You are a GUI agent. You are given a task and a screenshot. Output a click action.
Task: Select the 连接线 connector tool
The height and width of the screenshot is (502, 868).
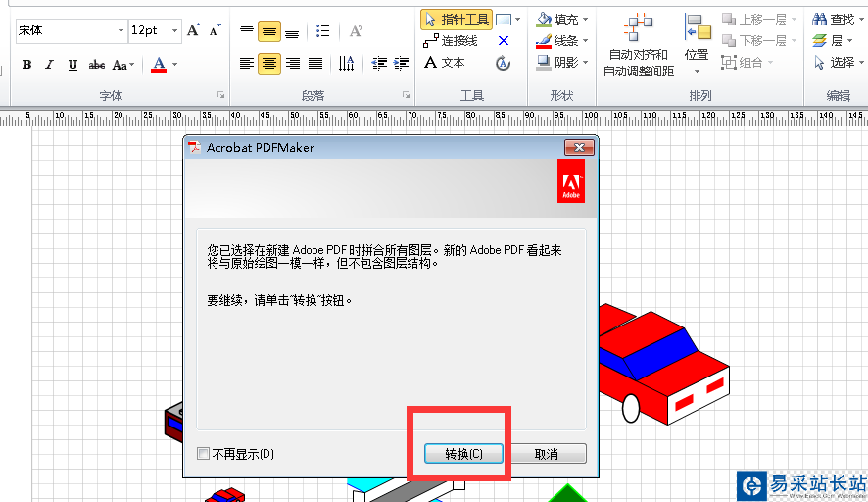coord(451,41)
